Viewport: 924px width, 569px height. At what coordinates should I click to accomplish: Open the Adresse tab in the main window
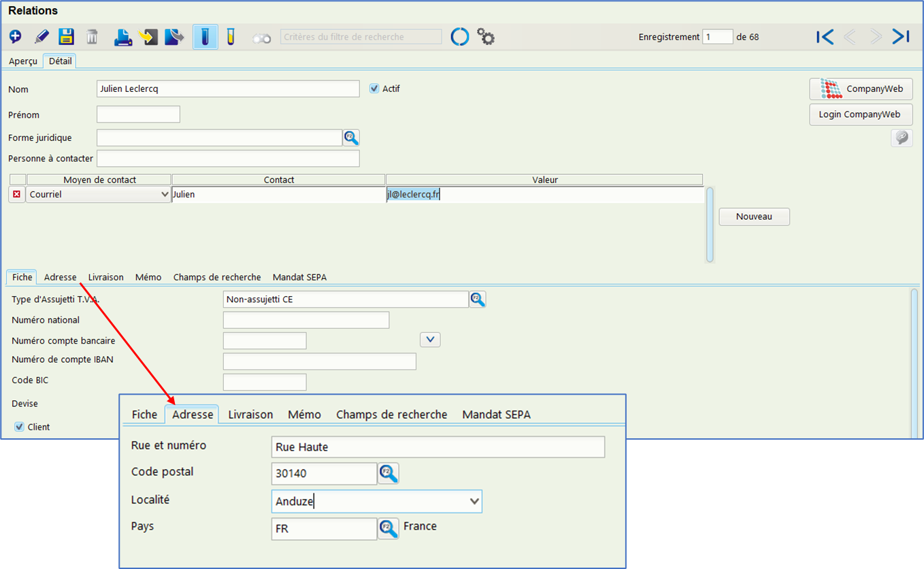[x=61, y=277]
